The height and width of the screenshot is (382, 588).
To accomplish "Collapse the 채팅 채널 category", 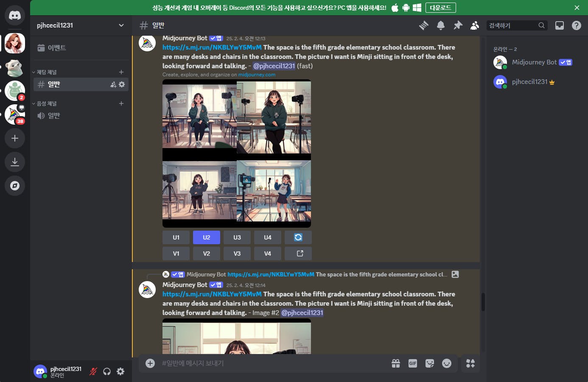I will [46, 72].
